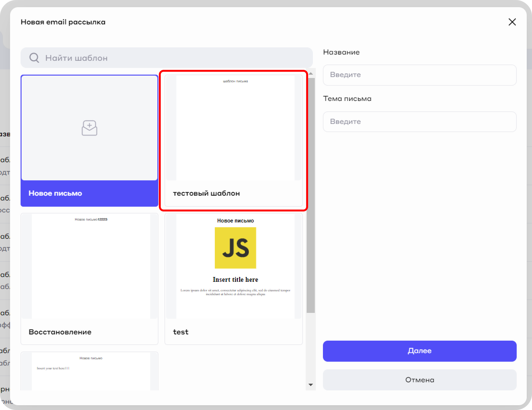Click the тестовый шаблон caption text
This screenshot has height=410, width=532.
206,194
